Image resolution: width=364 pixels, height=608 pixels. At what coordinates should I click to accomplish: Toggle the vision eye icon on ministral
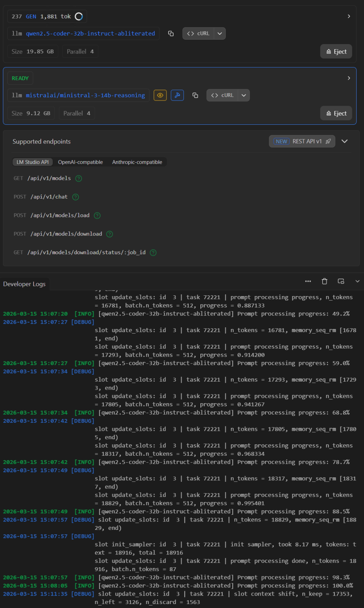point(160,95)
